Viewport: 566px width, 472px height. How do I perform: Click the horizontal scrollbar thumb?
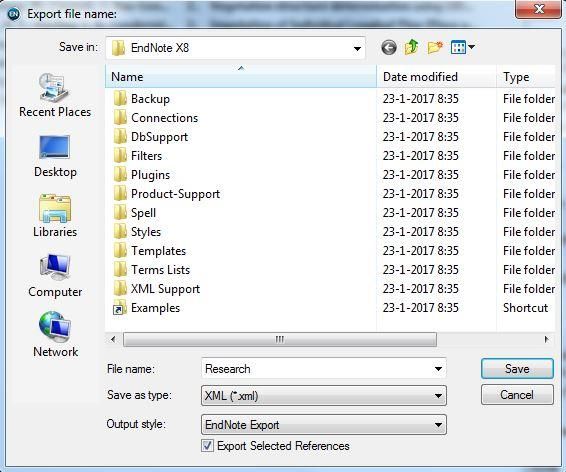[x=280, y=340]
